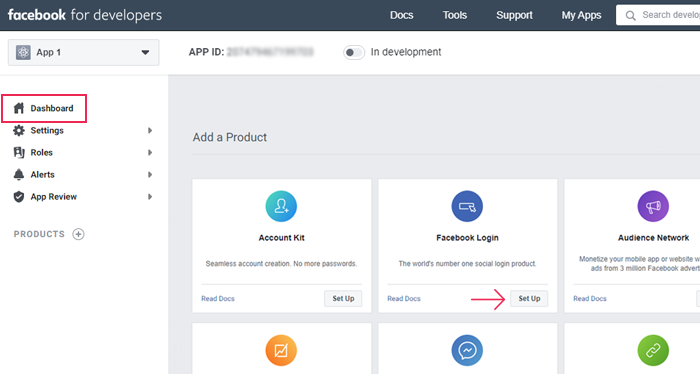The width and height of the screenshot is (700, 374).
Task: Click the Alerts bell icon
Action: click(19, 175)
